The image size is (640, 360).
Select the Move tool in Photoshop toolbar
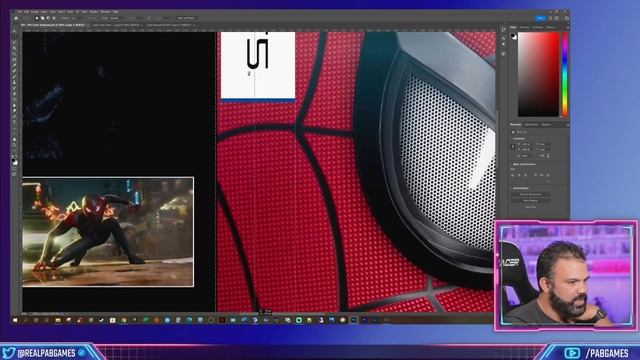point(15,31)
